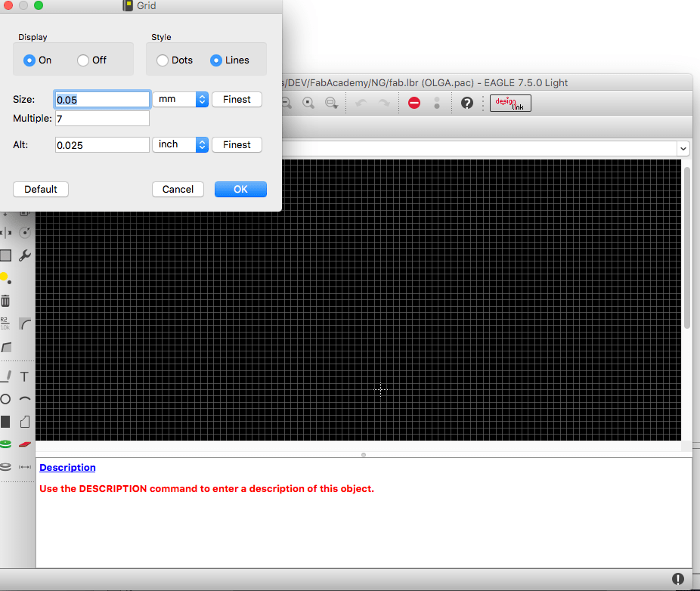Focus the Alt grid size field
The width and height of the screenshot is (700, 591).
pyautogui.click(x=102, y=145)
